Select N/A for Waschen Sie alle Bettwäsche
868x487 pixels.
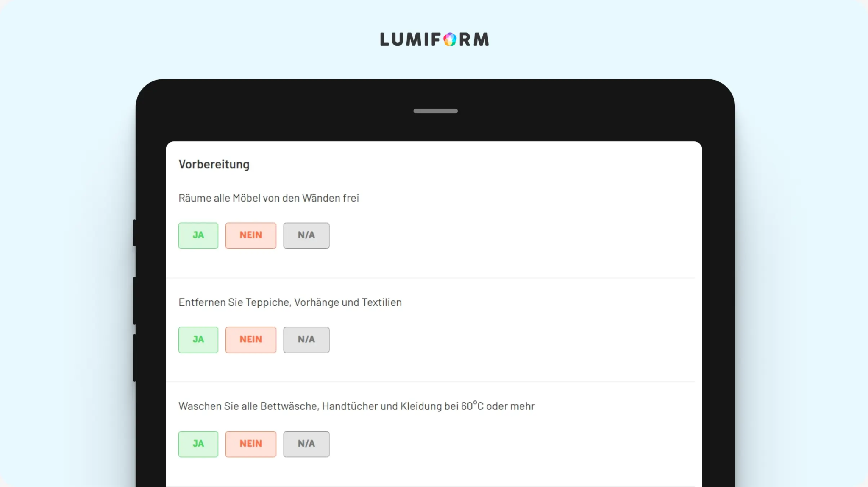pos(306,444)
